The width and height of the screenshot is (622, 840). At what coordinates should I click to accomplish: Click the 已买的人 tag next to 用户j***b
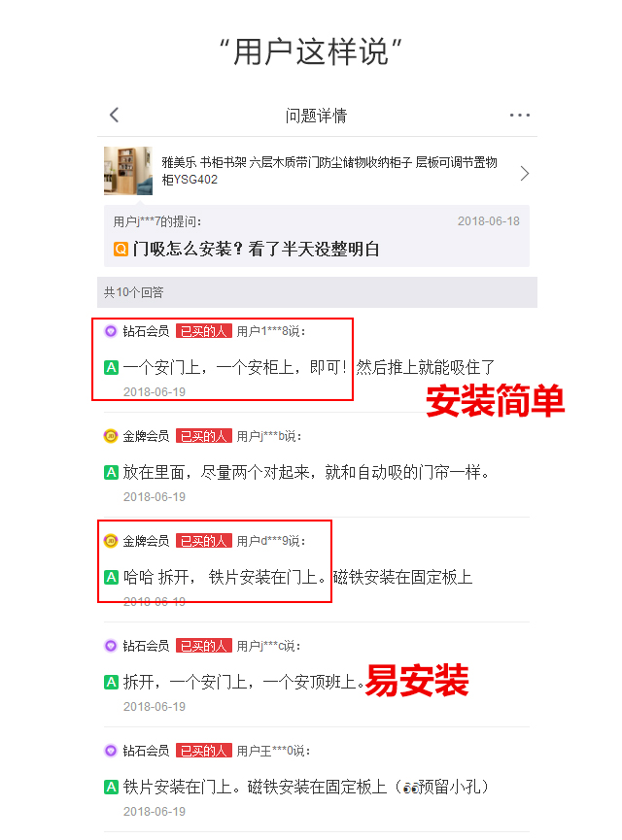(x=204, y=437)
